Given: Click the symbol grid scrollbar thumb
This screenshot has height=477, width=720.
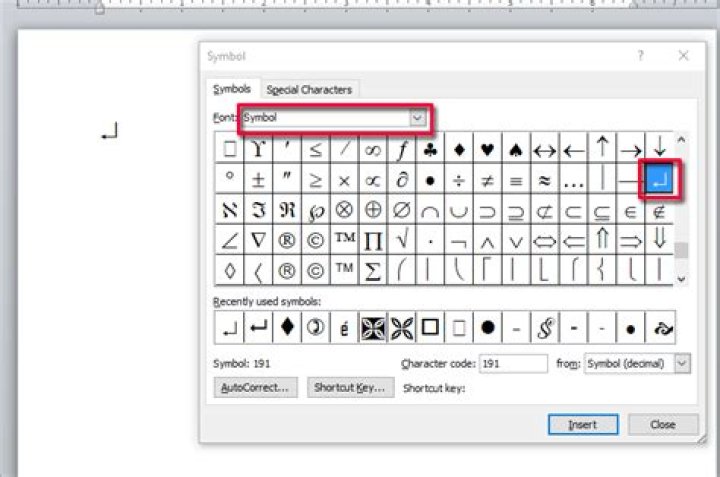Looking at the screenshot, I should coord(681,250).
